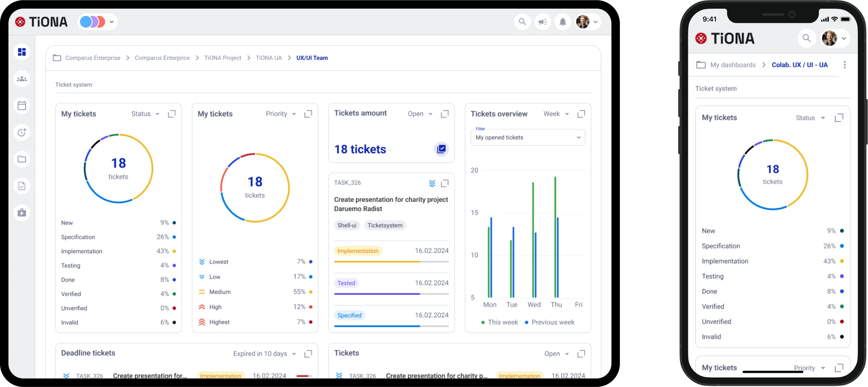Open Week dropdown in Tickets overview
This screenshot has height=387, width=868.
pos(556,114)
